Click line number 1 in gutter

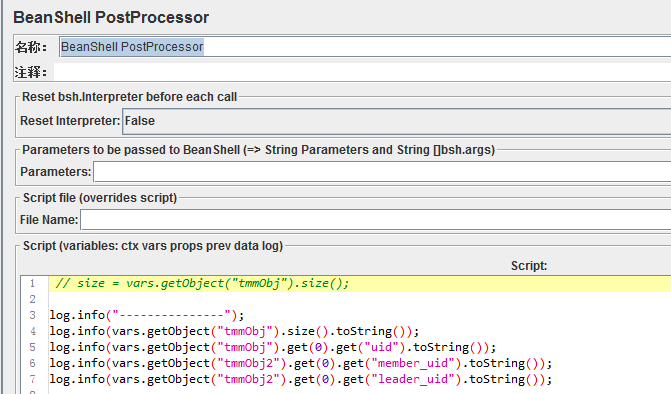pos(33,284)
